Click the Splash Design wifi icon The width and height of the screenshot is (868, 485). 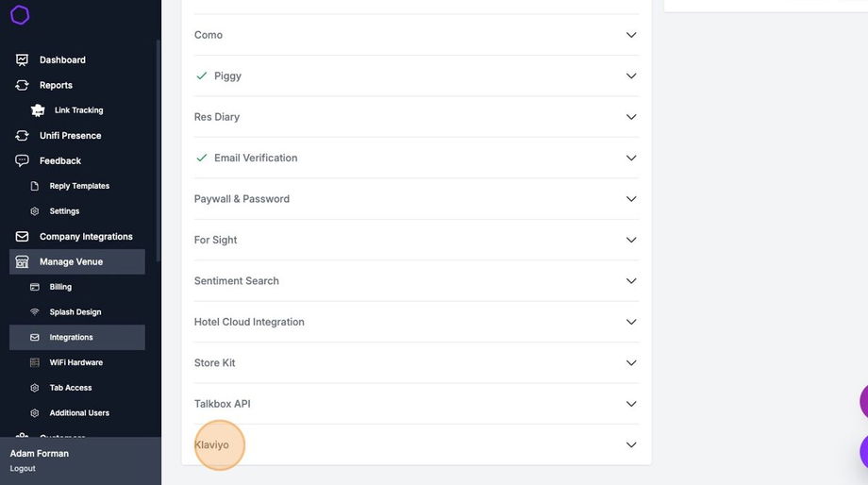coord(35,312)
